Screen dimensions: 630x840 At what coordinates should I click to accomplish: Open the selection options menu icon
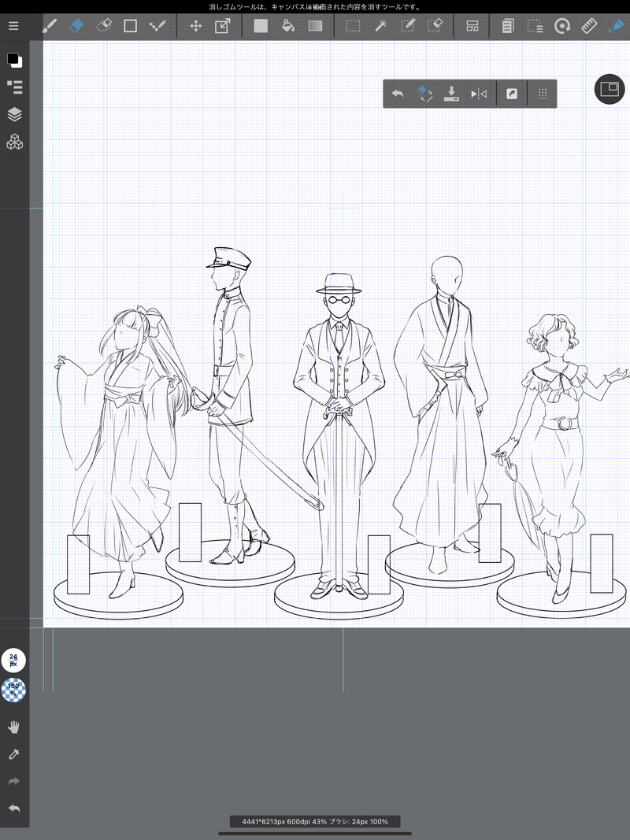coord(535,26)
